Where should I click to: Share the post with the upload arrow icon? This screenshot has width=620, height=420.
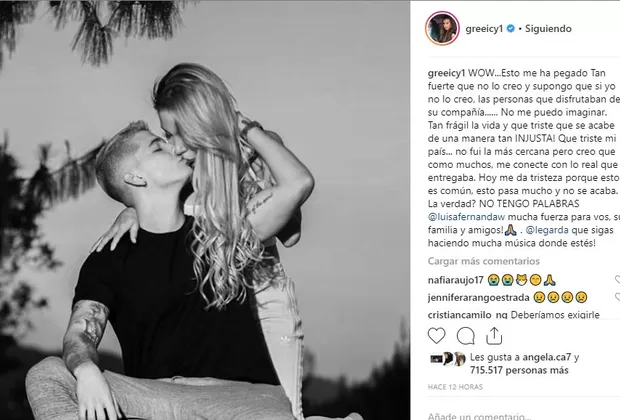(x=494, y=336)
